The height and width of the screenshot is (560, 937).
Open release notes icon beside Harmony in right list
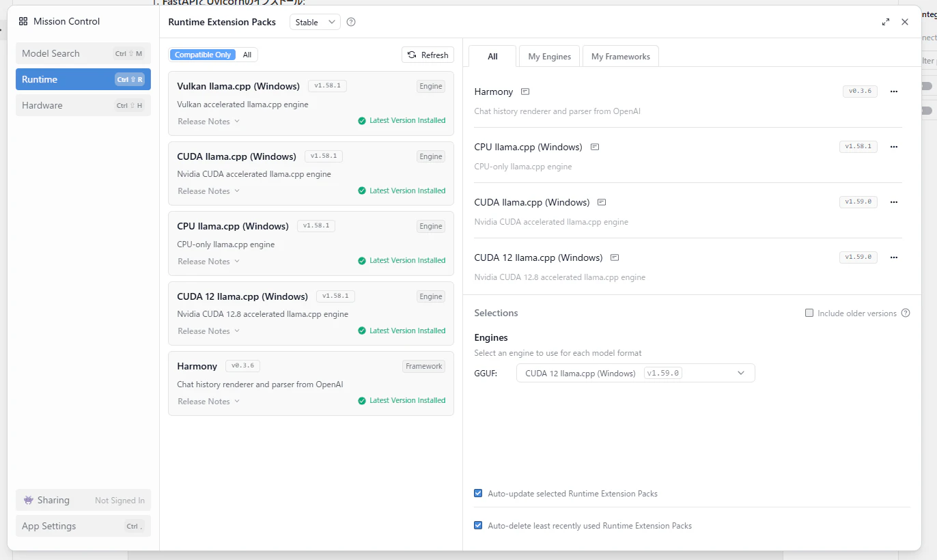tap(525, 92)
